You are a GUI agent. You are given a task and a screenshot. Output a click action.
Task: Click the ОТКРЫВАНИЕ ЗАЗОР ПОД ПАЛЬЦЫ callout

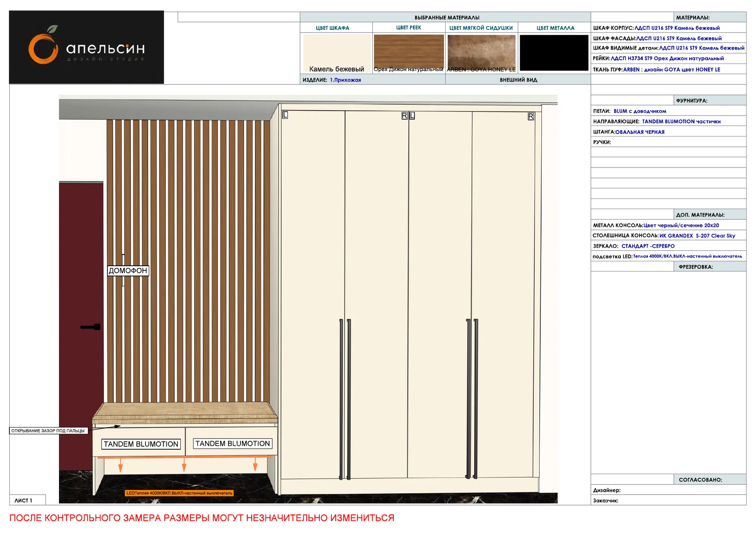[x=48, y=431]
